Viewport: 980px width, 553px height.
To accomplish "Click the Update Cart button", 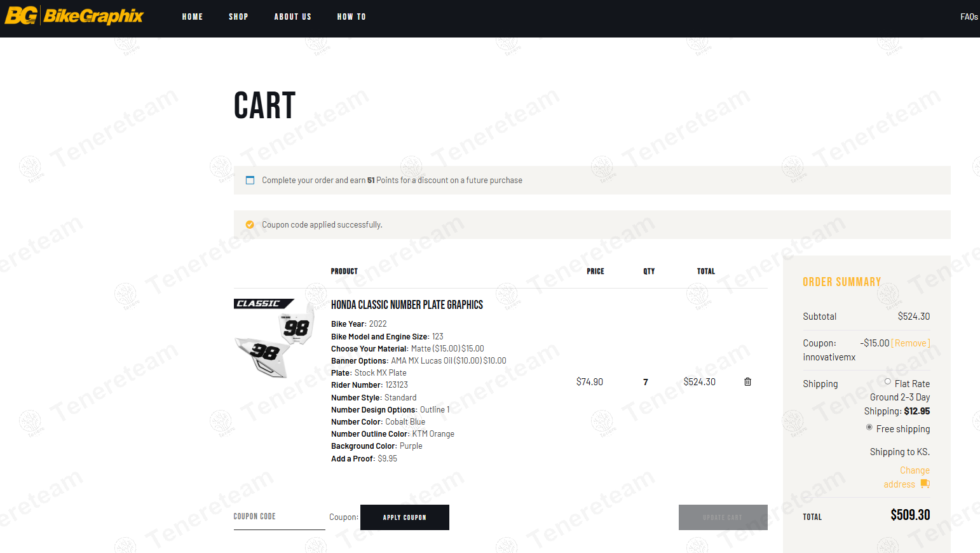I will coord(723,517).
